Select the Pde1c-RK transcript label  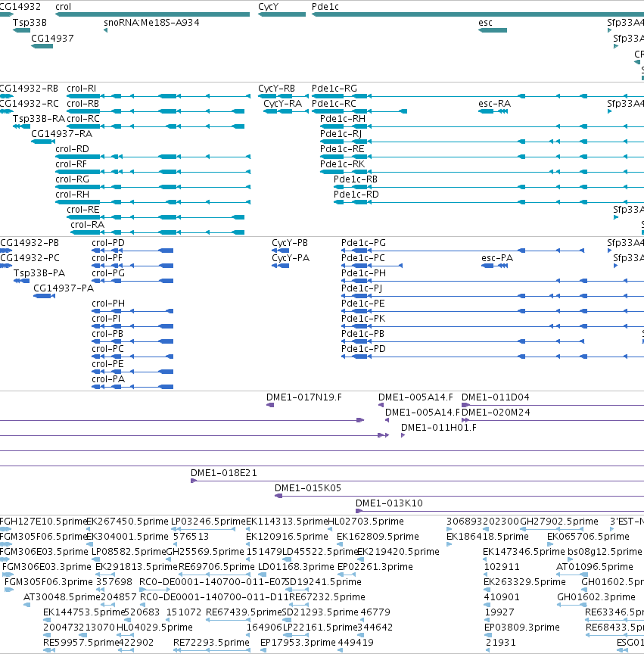point(343,164)
